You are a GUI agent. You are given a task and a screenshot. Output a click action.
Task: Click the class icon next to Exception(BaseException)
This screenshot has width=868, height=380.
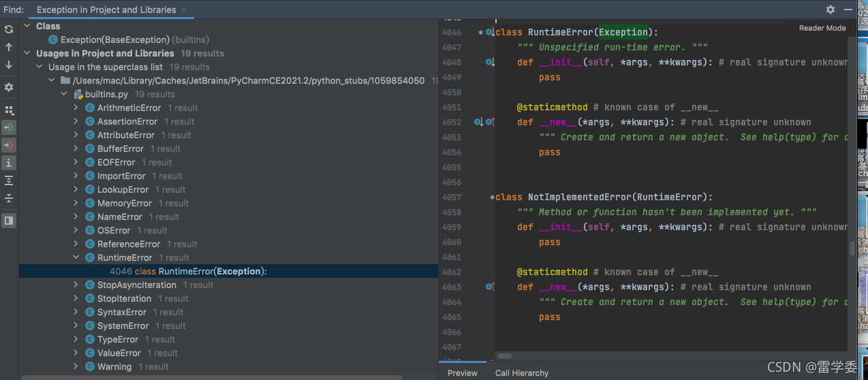coord(52,39)
